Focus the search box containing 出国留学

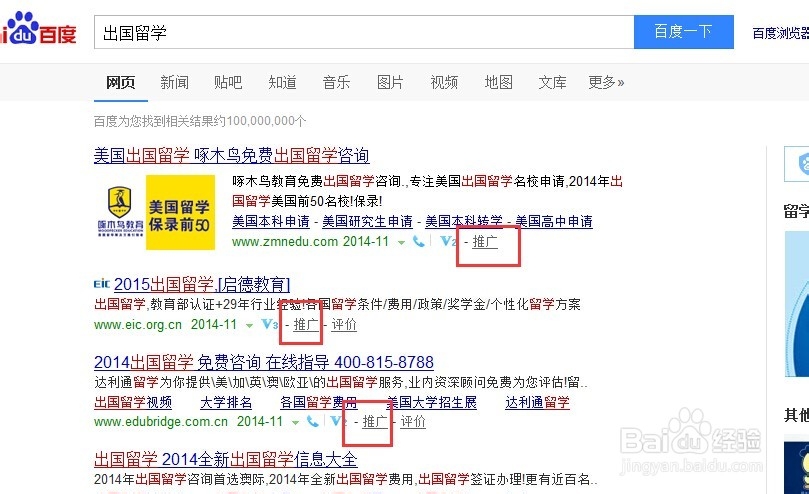click(364, 33)
